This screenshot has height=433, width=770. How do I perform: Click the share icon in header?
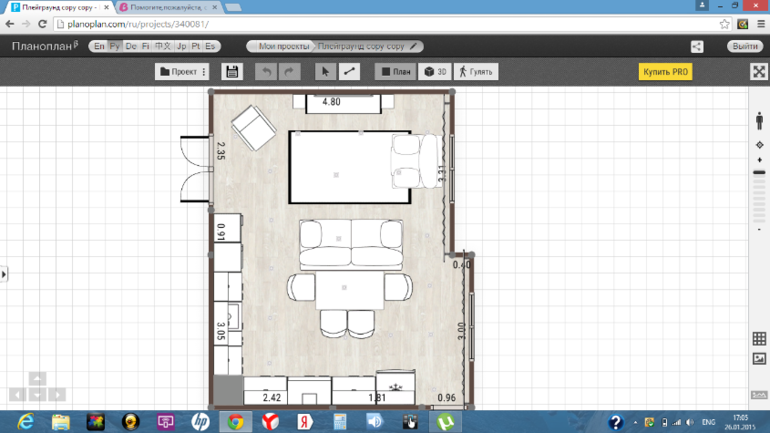click(697, 46)
